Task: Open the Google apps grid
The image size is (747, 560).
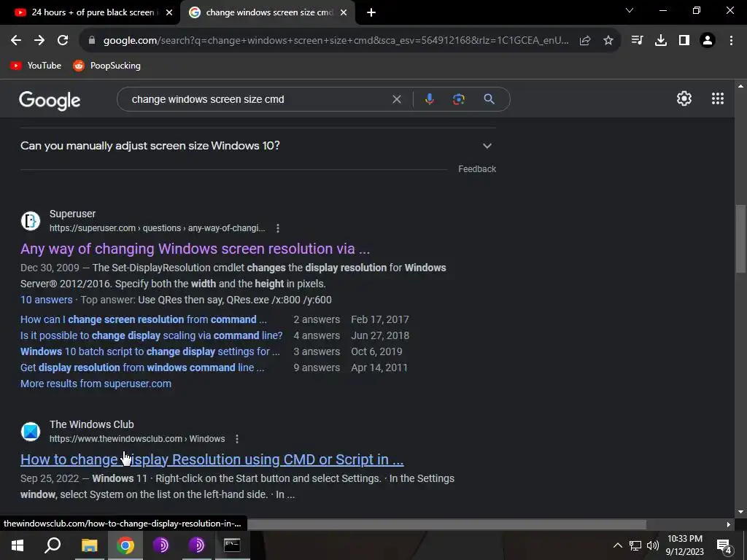Action: 718,98
